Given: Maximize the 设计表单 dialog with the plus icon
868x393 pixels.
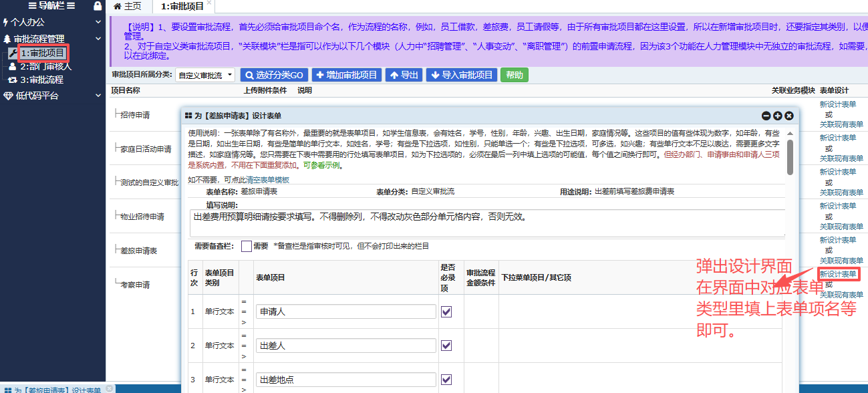Looking at the screenshot, I should point(778,116).
